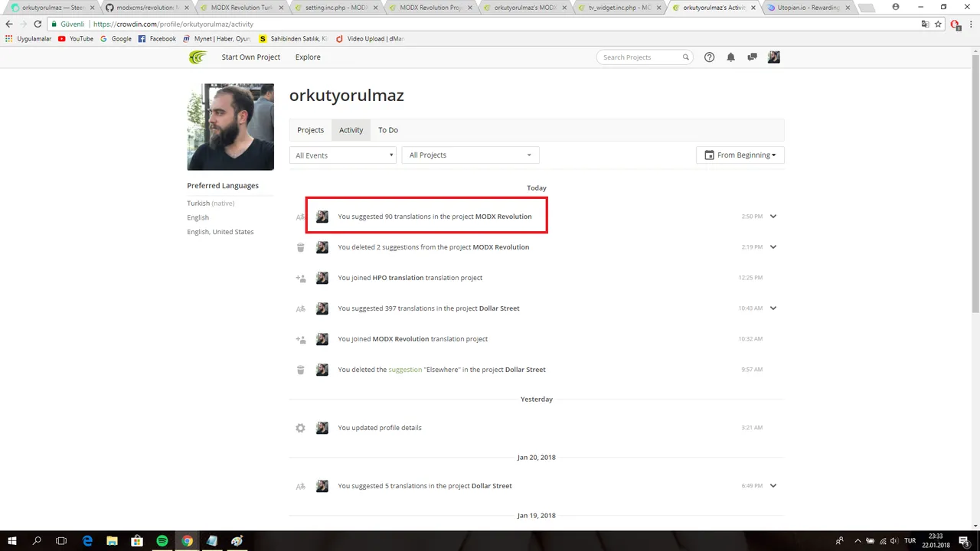Open Explore in the header

click(x=308, y=57)
